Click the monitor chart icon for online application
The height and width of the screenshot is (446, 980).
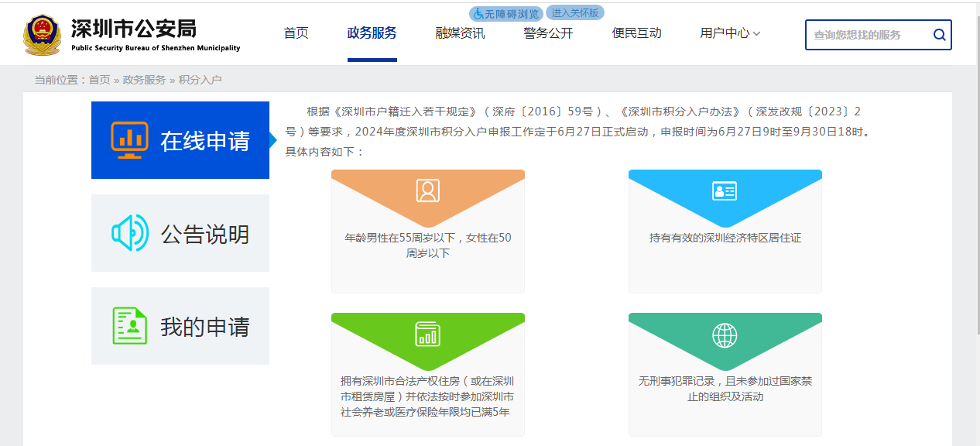coord(129,140)
